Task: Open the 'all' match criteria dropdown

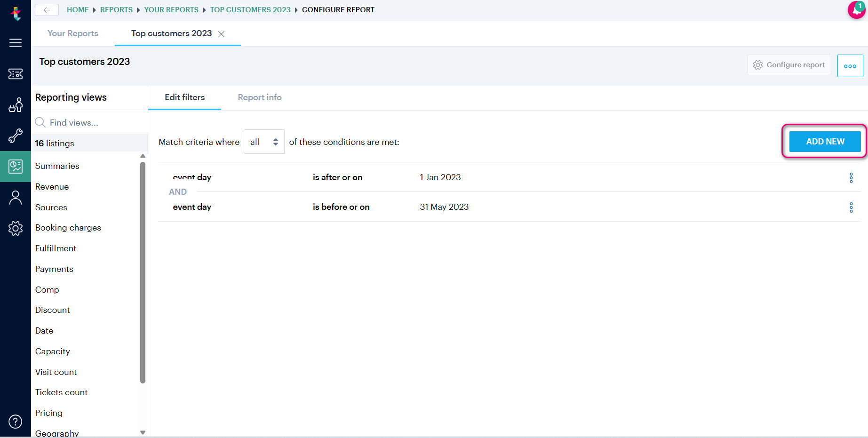Action: tap(264, 142)
